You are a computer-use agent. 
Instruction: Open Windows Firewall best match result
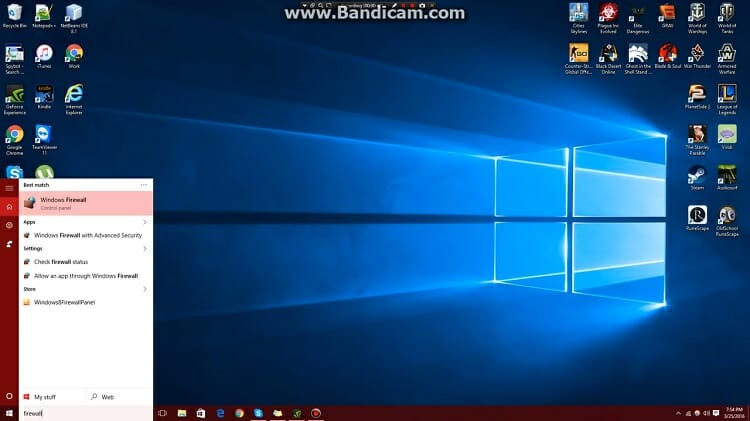pos(86,203)
